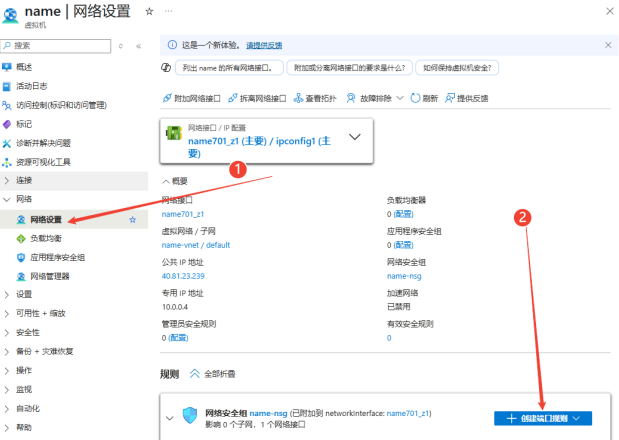Select 活动日志 from the sidebar
The image size is (619, 440).
[x=32, y=86]
